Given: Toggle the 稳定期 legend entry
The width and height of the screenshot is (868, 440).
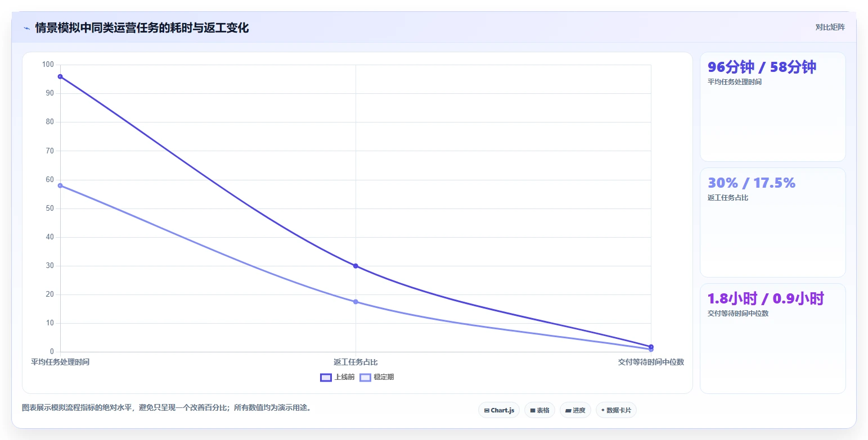Looking at the screenshot, I should click(377, 377).
